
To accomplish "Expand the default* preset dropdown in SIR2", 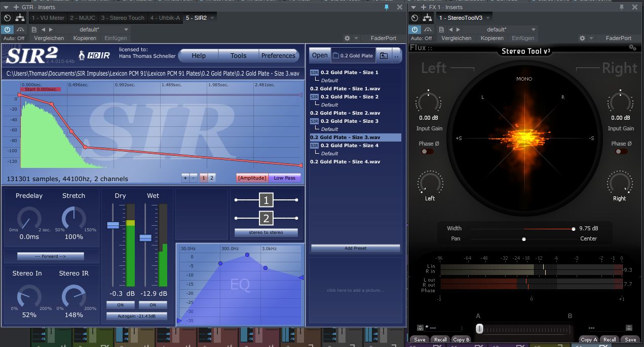I will tap(126, 29).
